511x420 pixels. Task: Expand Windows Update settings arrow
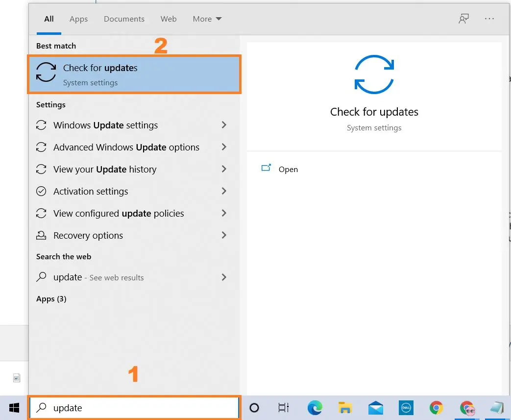tap(224, 125)
